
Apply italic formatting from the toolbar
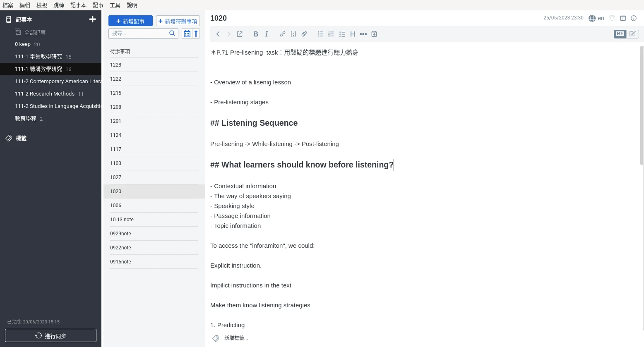pyautogui.click(x=267, y=34)
